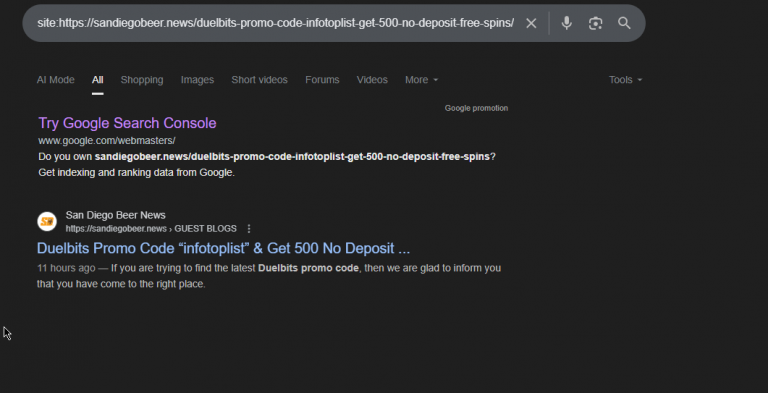768x393 pixels.
Task: Click 'Get indexing and ranking data from Google.'
Action: tap(137, 173)
